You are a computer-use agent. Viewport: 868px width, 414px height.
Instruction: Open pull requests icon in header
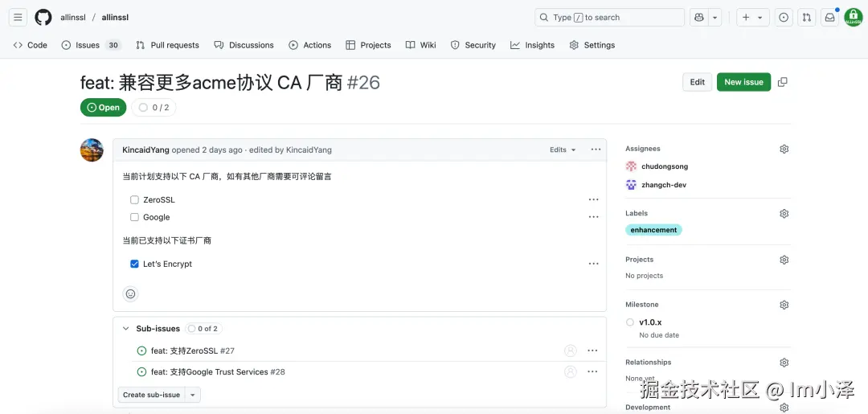click(x=807, y=17)
